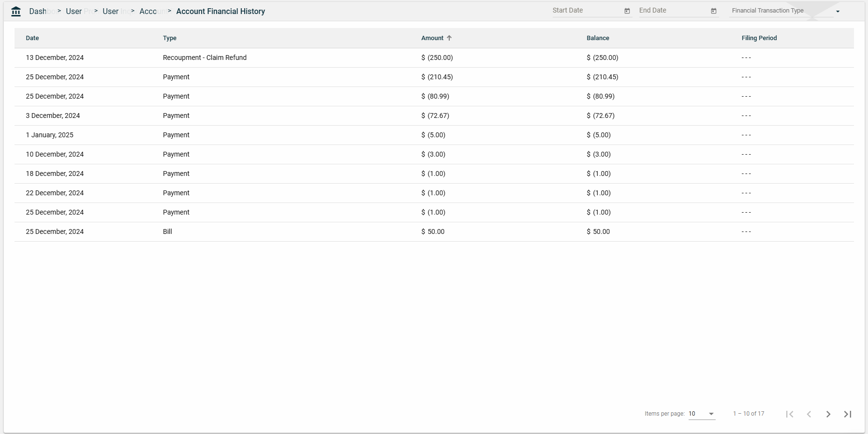868x434 pixels.
Task: Open the End Date calendar picker
Action: pos(713,11)
